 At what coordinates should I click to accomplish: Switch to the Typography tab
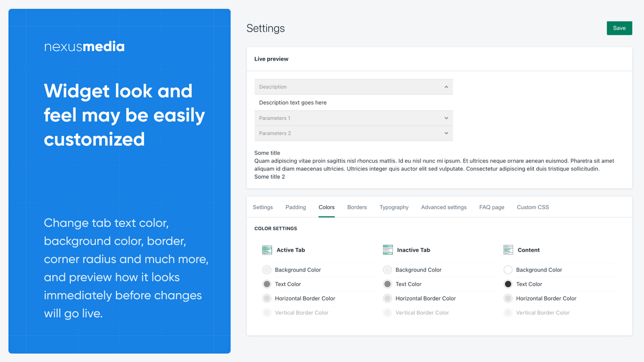pos(393,207)
